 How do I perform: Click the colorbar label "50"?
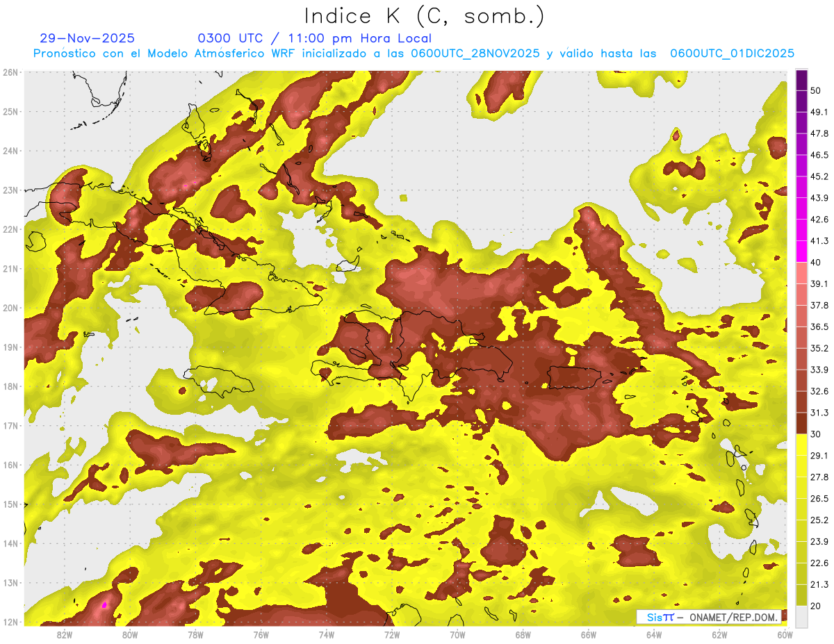(x=816, y=90)
